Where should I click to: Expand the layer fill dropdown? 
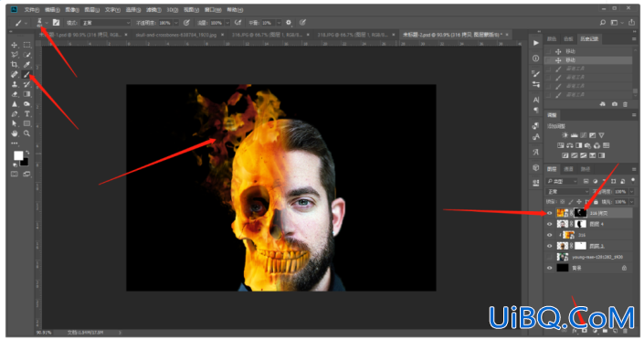(631, 202)
